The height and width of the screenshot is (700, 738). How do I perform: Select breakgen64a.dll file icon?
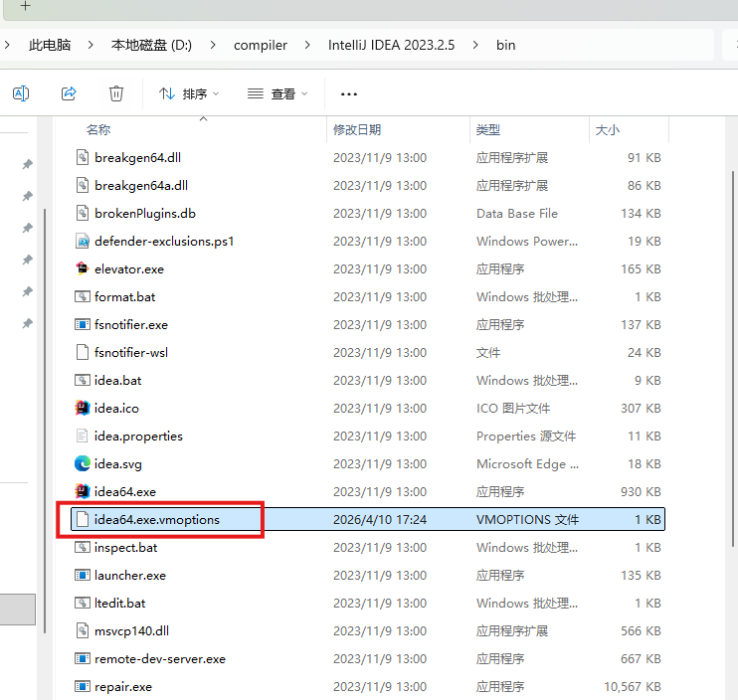tap(83, 185)
